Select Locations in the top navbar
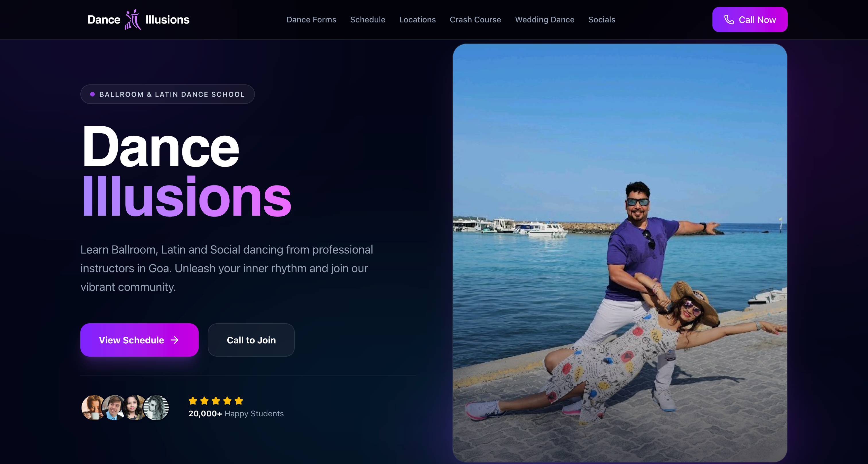868x464 pixels. click(x=417, y=20)
